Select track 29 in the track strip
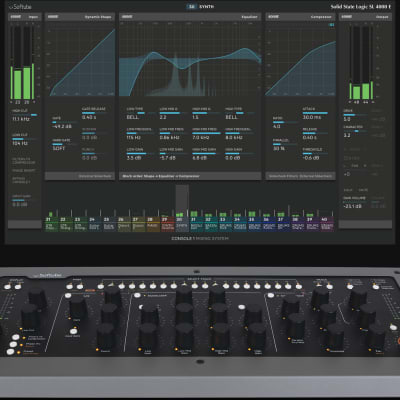Image resolution: width=400 pixels, height=400 pixels. point(168,223)
